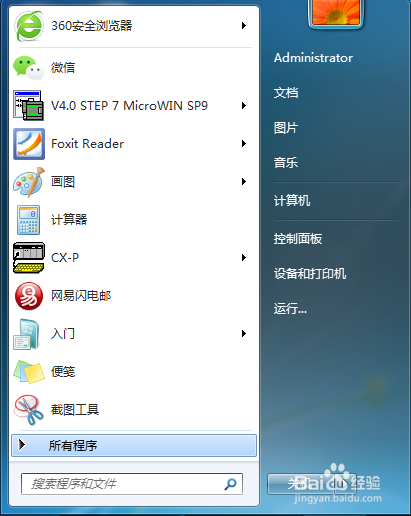Expand the 画图 jump list arrow
Image resolution: width=411 pixels, height=516 pixels.
(x=244, y=182)
